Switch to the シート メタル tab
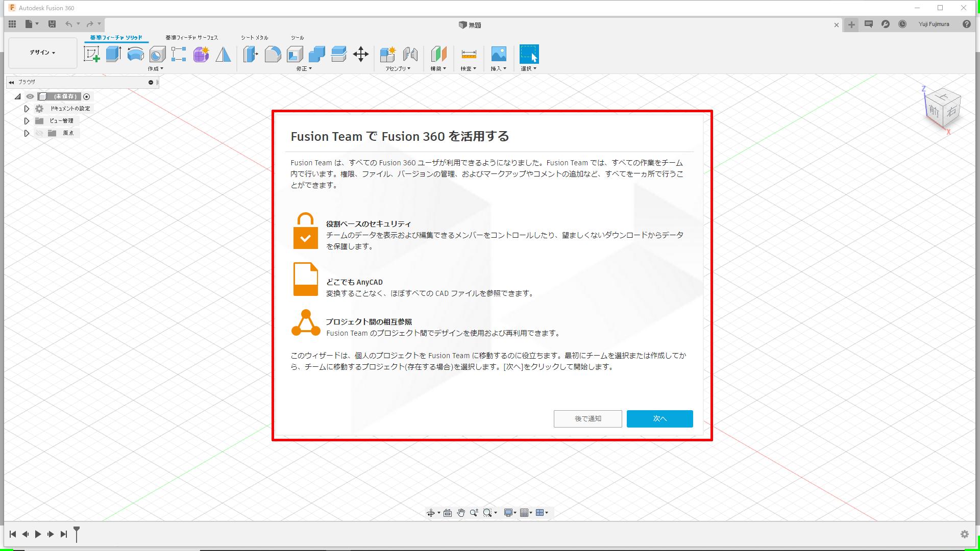This screenshot has height=551, width=980. [254, 38]
